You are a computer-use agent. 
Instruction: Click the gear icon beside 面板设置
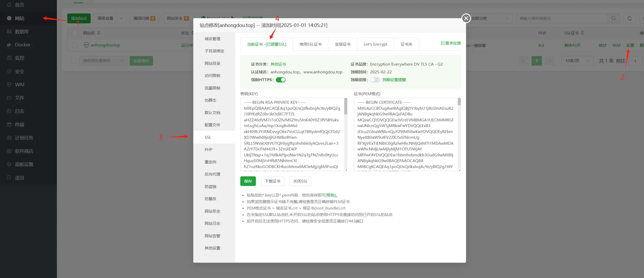(x=9, y=164)
